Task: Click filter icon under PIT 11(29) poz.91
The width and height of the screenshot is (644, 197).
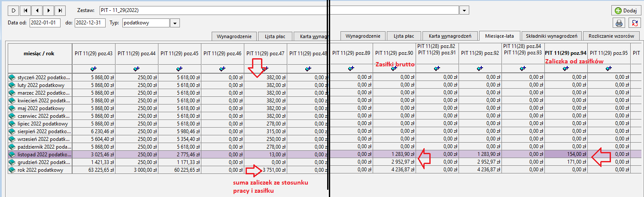Action: pos(437,69)
